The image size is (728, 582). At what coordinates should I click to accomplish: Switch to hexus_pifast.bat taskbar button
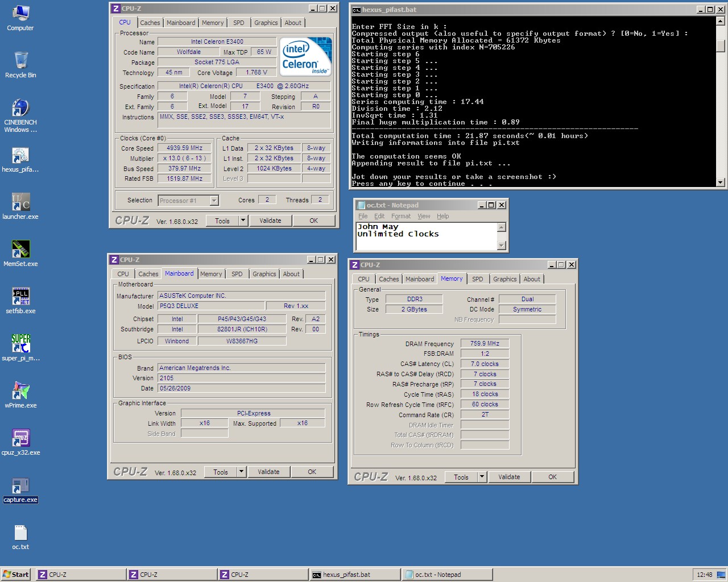pos(354,575)
